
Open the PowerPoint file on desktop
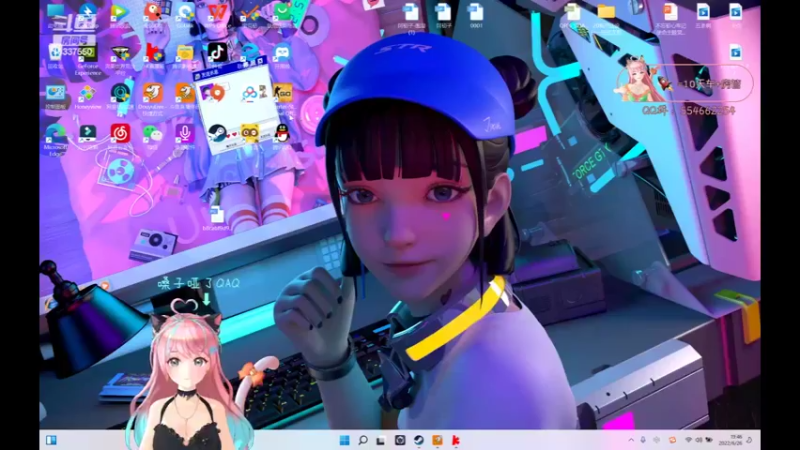point(670,12)
